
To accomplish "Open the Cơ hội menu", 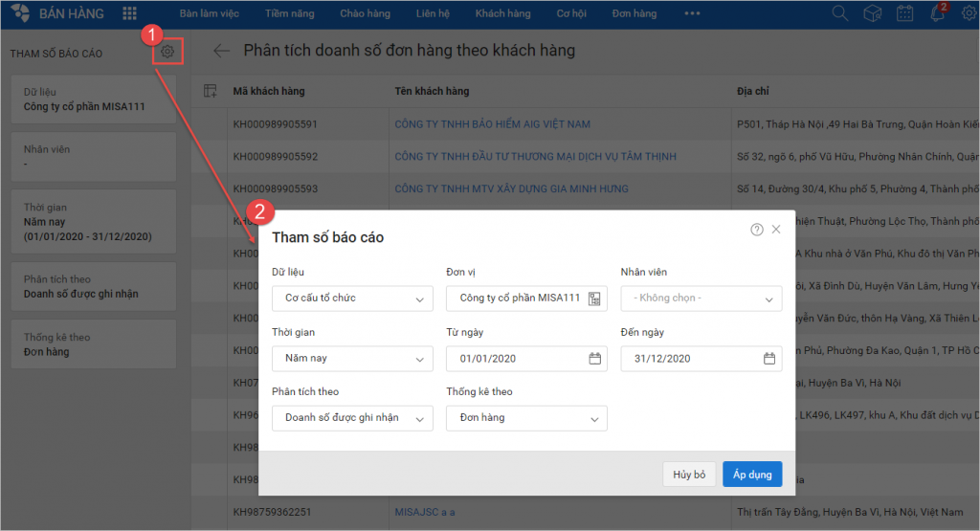I will (x=571, y=13).
